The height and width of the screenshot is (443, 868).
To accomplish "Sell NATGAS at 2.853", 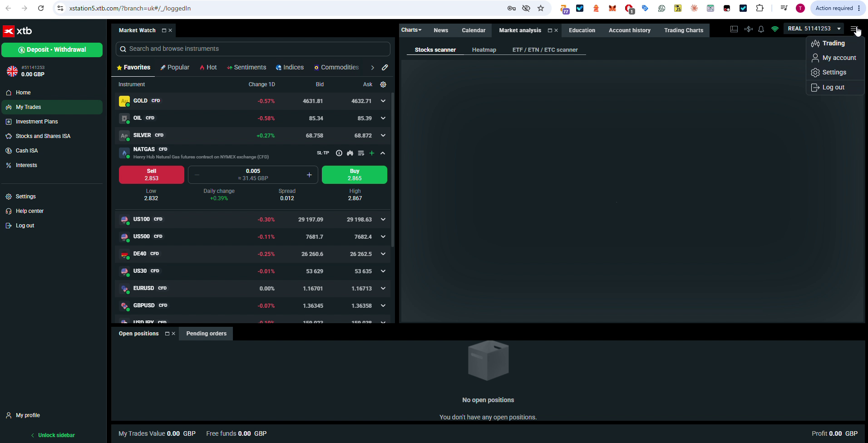I will 152,175.
